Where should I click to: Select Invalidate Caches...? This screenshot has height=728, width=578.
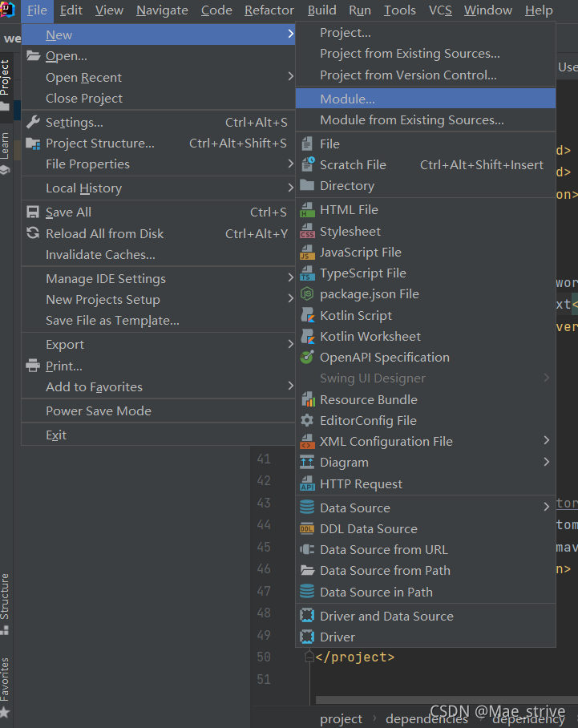tap(158, 254)
